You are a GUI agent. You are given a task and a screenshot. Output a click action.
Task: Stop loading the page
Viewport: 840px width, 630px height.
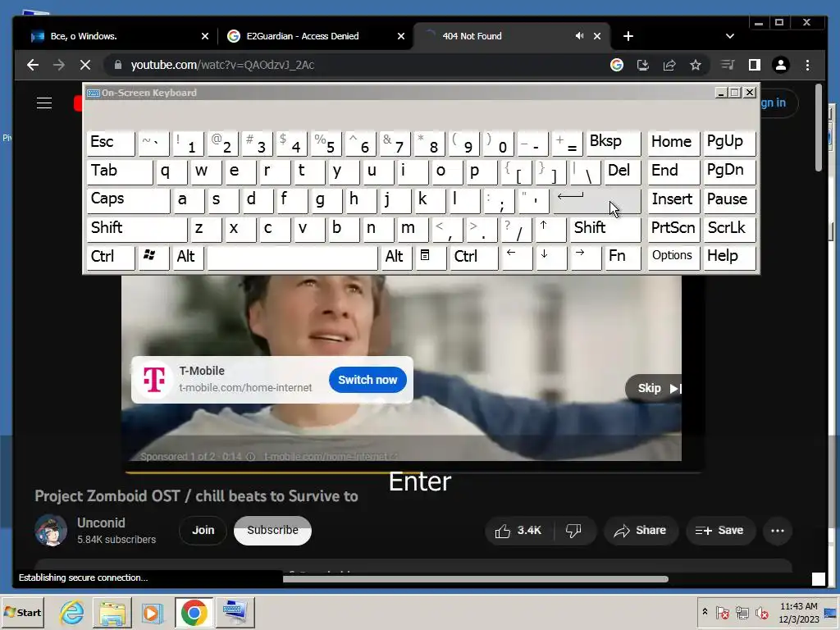[84, 66]
